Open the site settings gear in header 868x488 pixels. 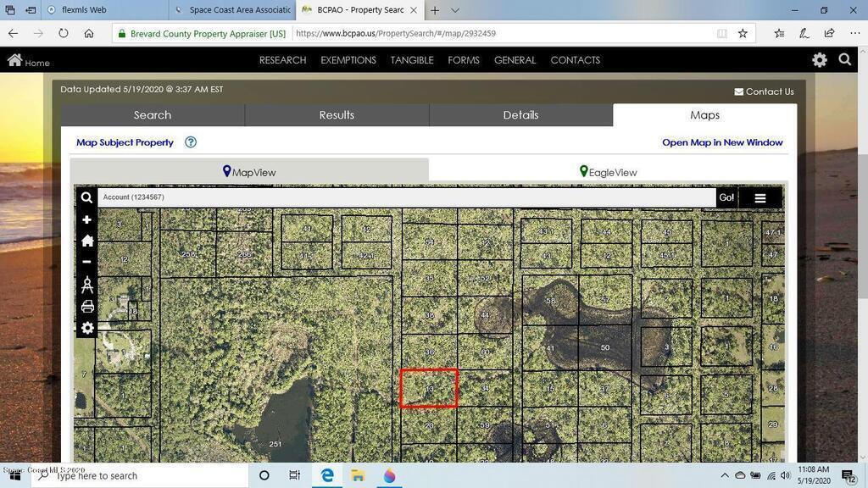[x=819, y=60]
